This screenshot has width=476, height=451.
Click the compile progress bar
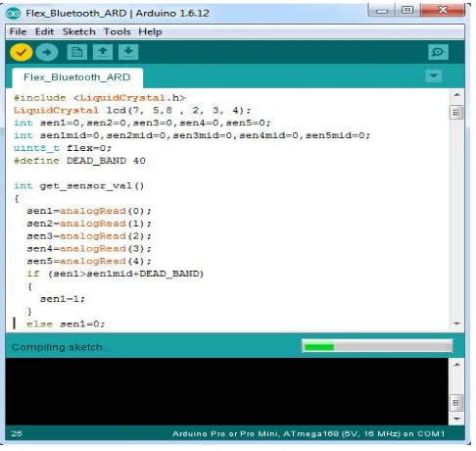pos(377,346)
